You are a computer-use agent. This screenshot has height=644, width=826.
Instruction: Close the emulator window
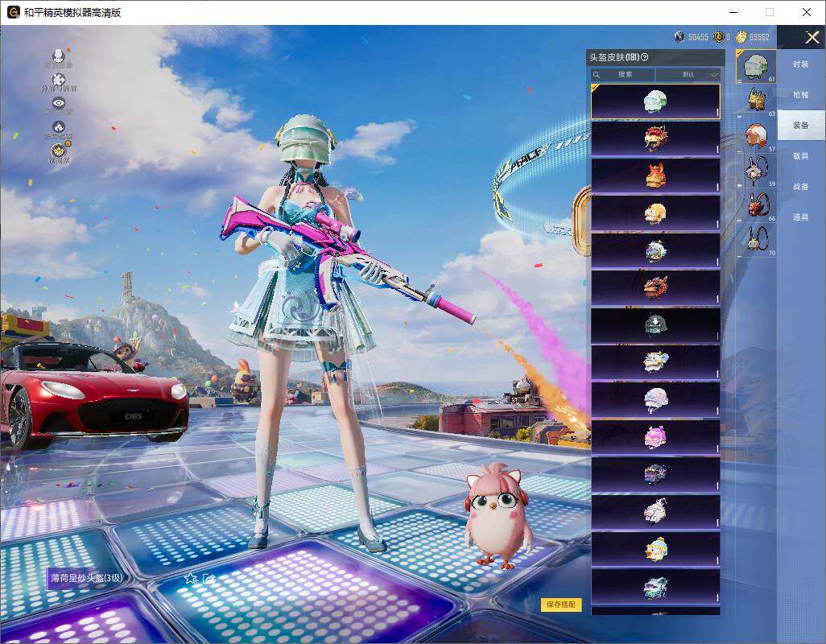(807, 11)
